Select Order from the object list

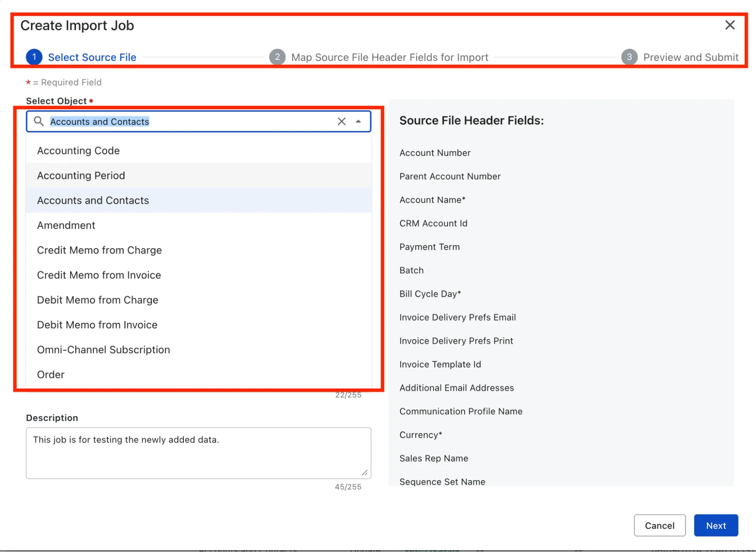click(x=199, y=375)
